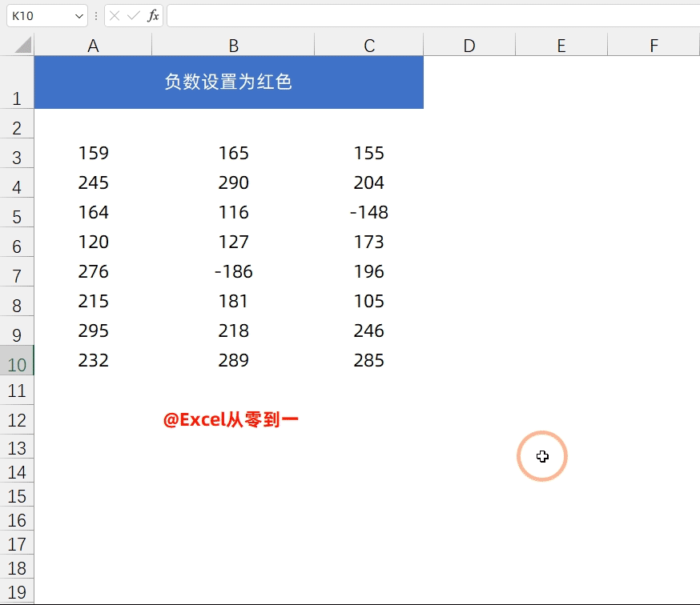This screenshot has width=700, height=605.
Task: Select column B header
Action: (x=233, y=45)
